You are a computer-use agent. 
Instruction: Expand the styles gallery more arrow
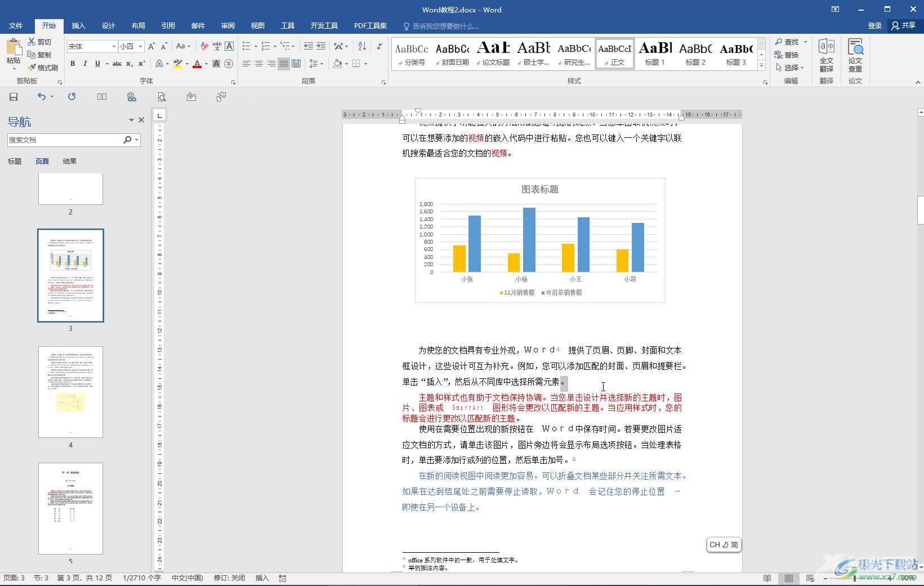761,66
